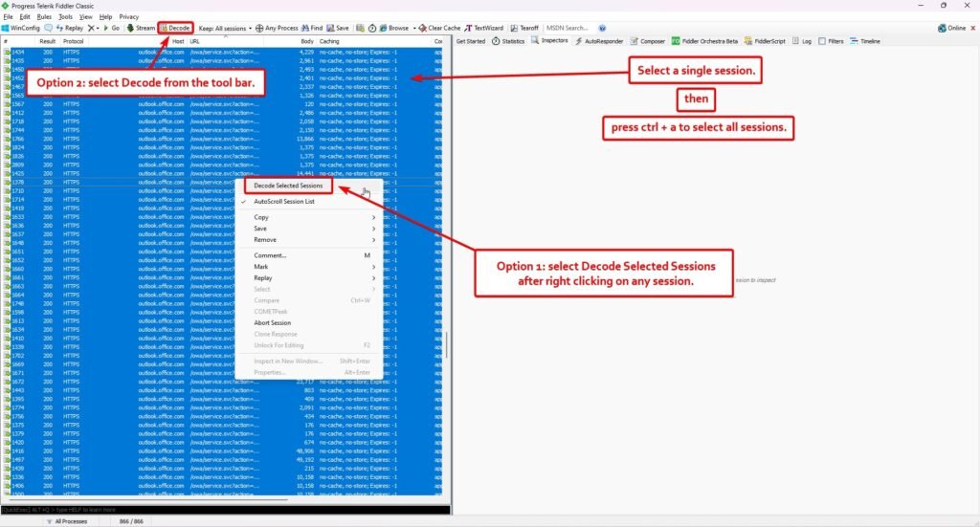Screen dimensions: 980x527
Task: Switch to the Composer tab
Action: [648, 41]
